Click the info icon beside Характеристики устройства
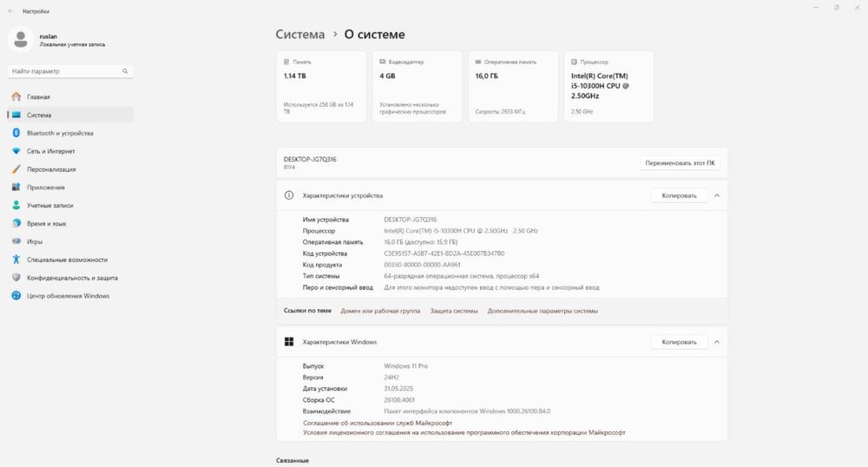The image size is (868, 467). click(289, 195)
